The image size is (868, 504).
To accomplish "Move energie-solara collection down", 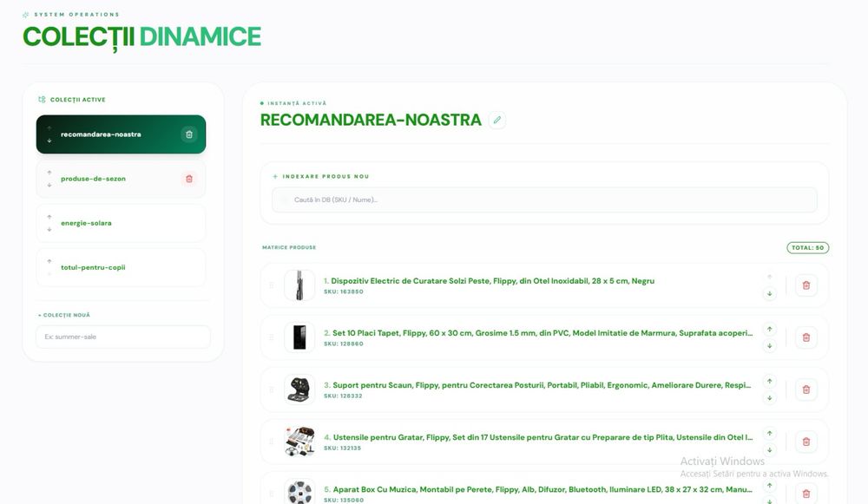I will click(x=49, y=230).
